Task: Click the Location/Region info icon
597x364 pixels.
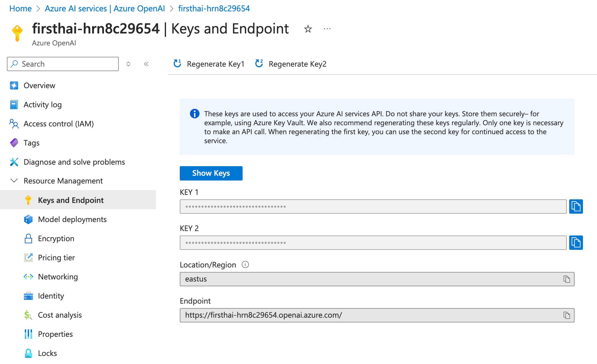Action: pos(245,264)
